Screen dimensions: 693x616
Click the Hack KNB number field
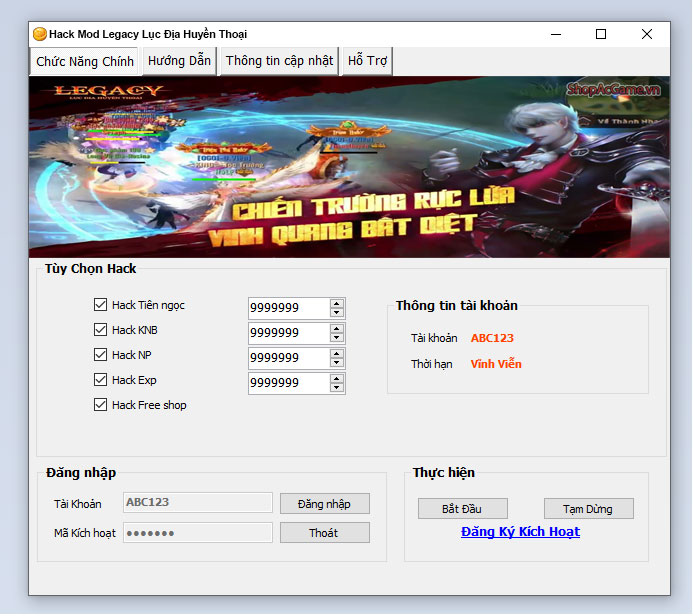tap(289, 333)
